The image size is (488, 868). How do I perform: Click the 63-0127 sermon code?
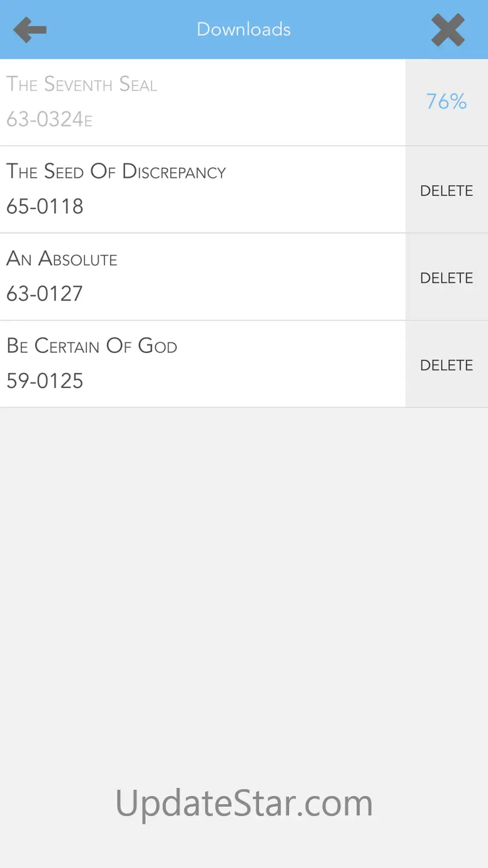[45, 294]
